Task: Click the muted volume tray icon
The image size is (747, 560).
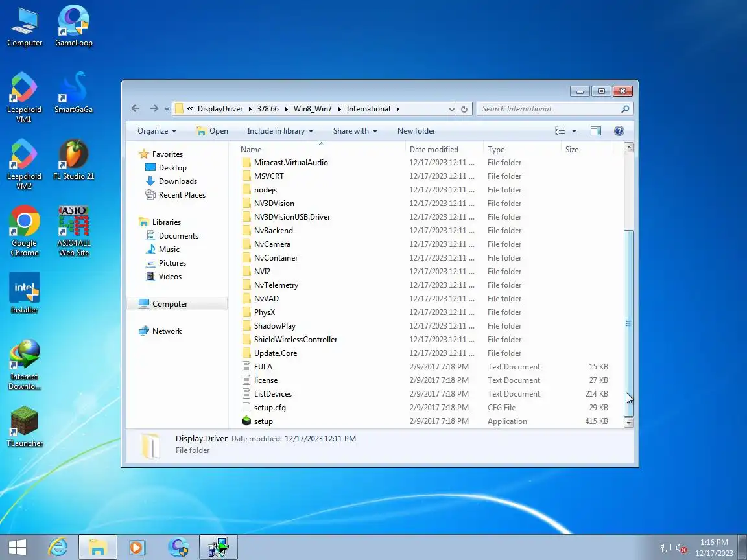Action: pyautogui.click(x=681, y=548)
